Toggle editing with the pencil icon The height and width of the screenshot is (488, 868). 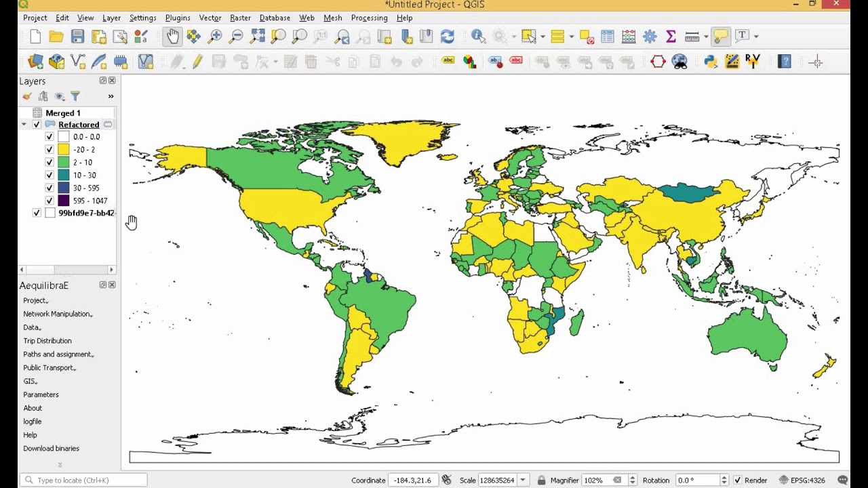197,62
